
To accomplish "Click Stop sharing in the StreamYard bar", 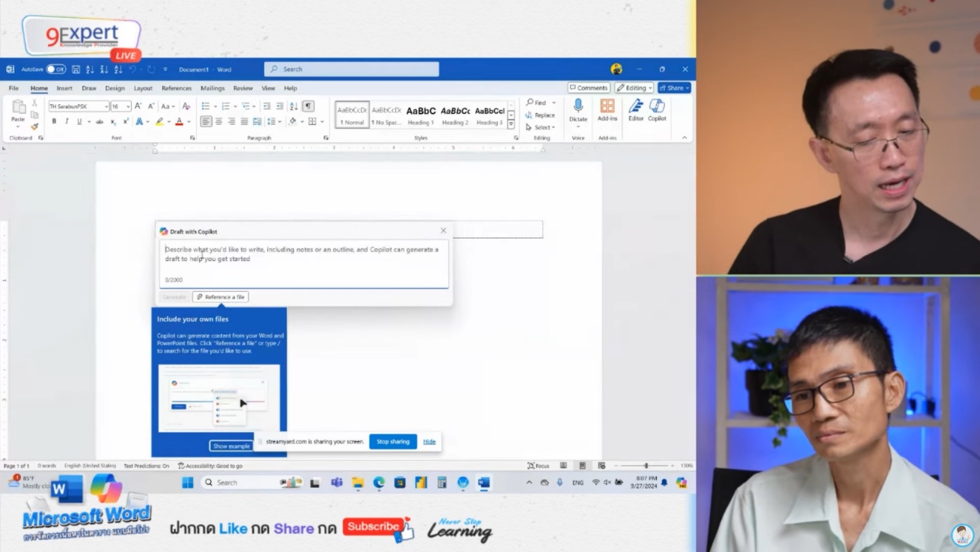I will (x=393, y=441).
